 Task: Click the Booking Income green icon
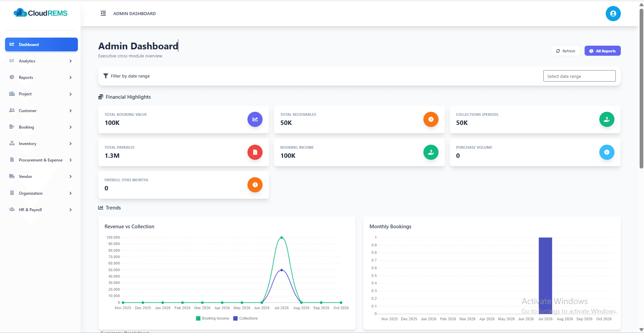point(431,152)
